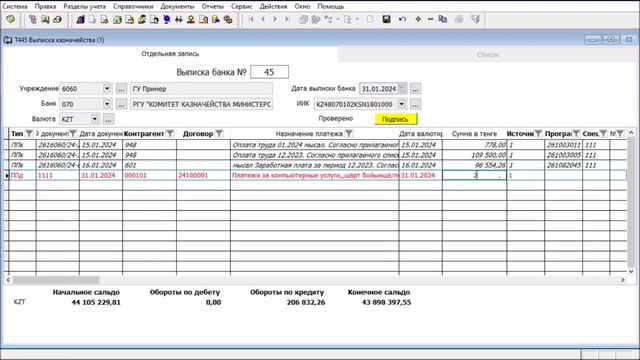640x360 pixels.
Task: Click the cascade windows toolbar icon
Action: coord(303,19)
